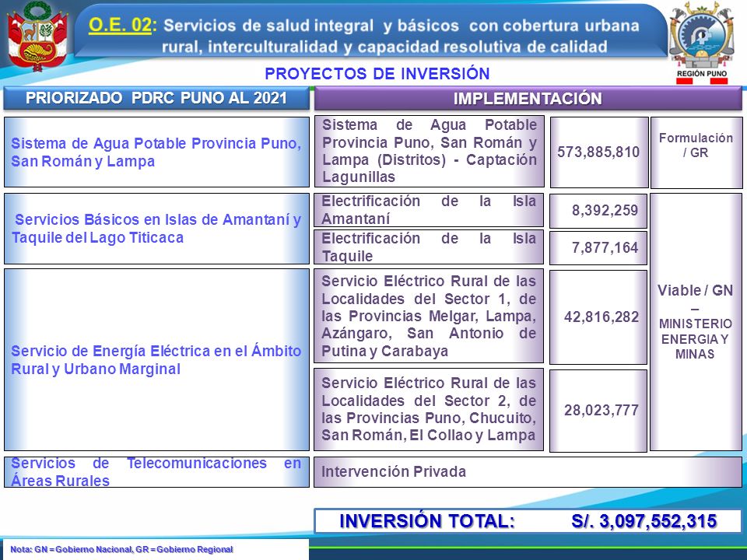This screenshot has width=747, height=560.
Task: Click Servicio Eléctrico Rural Sector 1 description
Action: 428,317
